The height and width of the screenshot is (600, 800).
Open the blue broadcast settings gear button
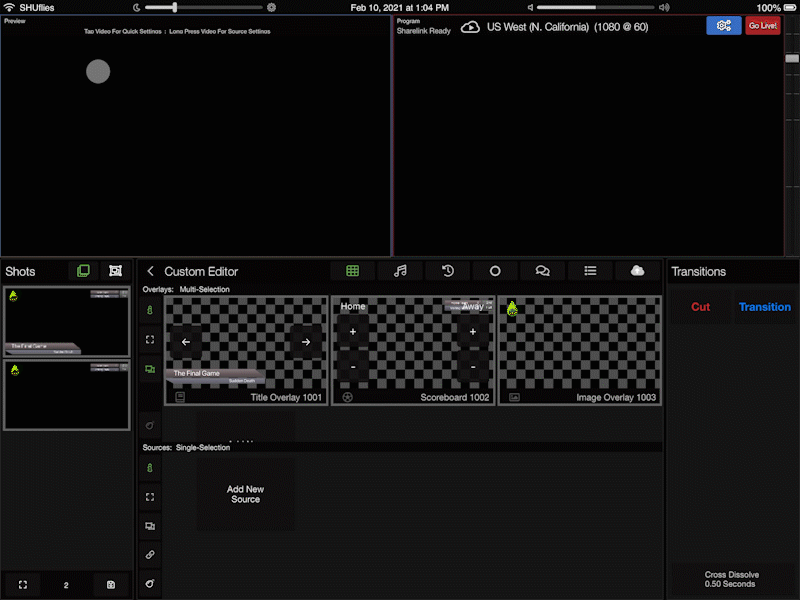723,26
